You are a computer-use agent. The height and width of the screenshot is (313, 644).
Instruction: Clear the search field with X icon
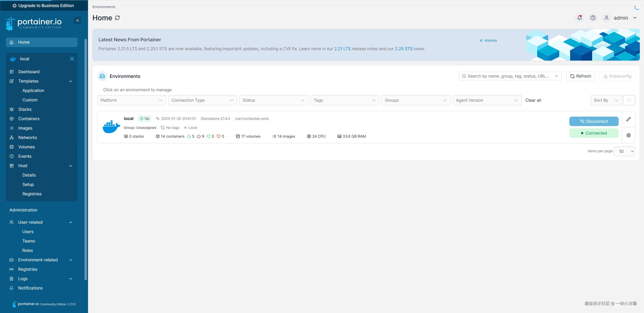[x=556, y=76]
